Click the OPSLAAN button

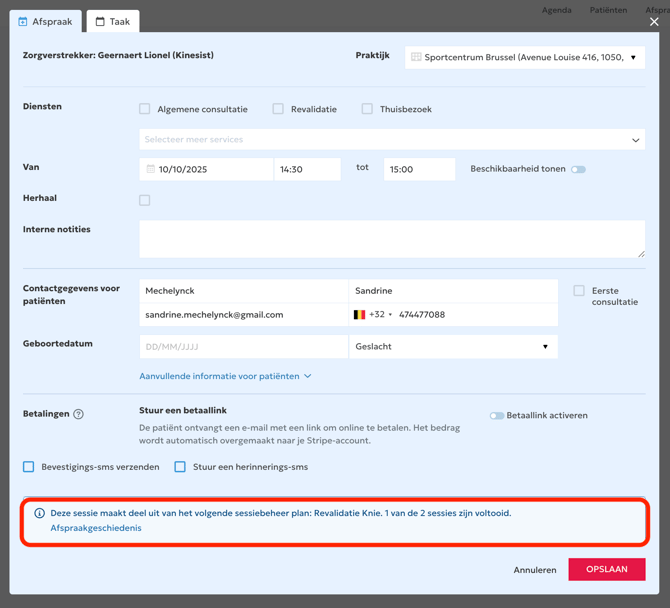(606, 569)
